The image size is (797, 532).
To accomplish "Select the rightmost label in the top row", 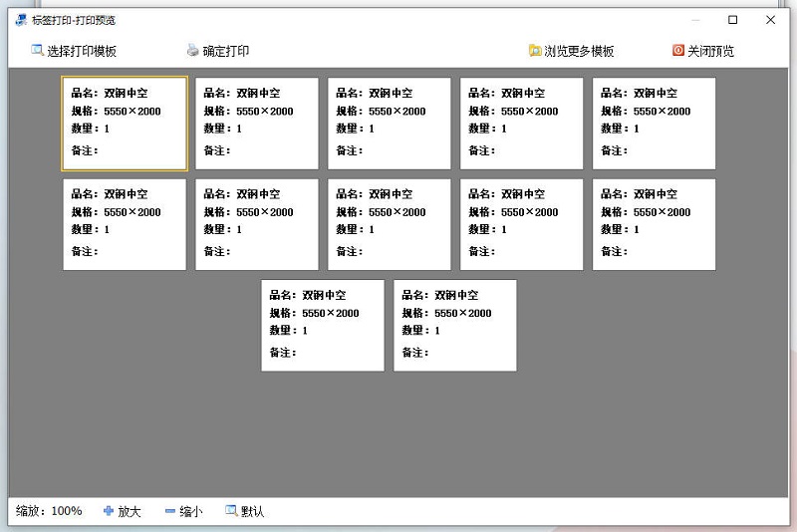I will (x=654, y=124).
